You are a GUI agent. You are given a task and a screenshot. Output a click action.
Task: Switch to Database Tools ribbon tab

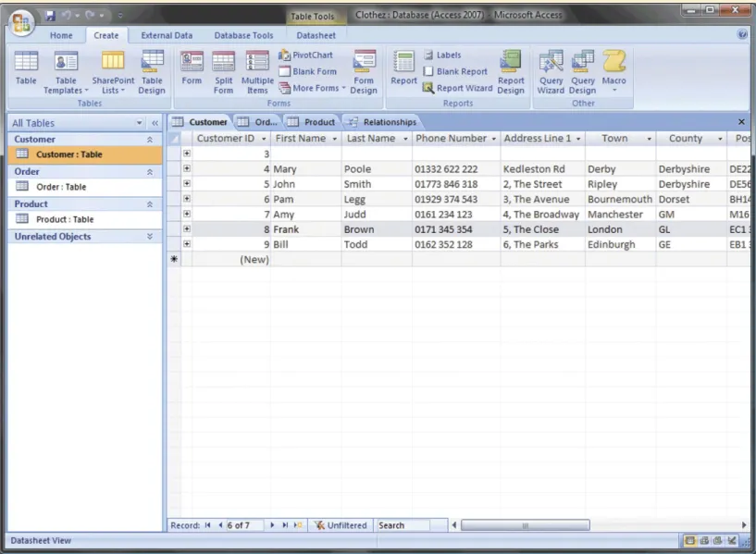pyautogui.click(x=243, y=35)
